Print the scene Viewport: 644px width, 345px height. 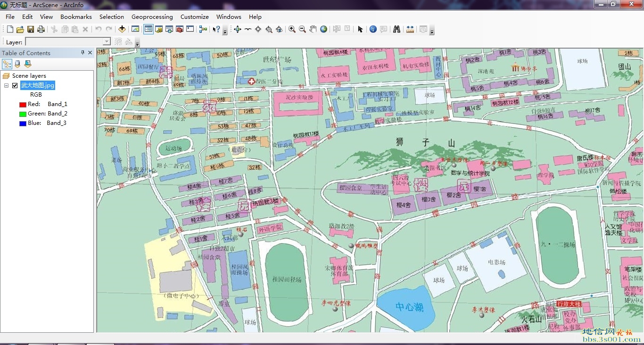pos(41,29)
